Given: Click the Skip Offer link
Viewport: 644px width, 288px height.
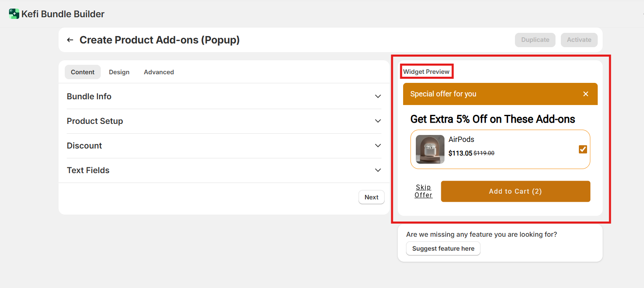Looking at the screenshot, I should 423,191.
